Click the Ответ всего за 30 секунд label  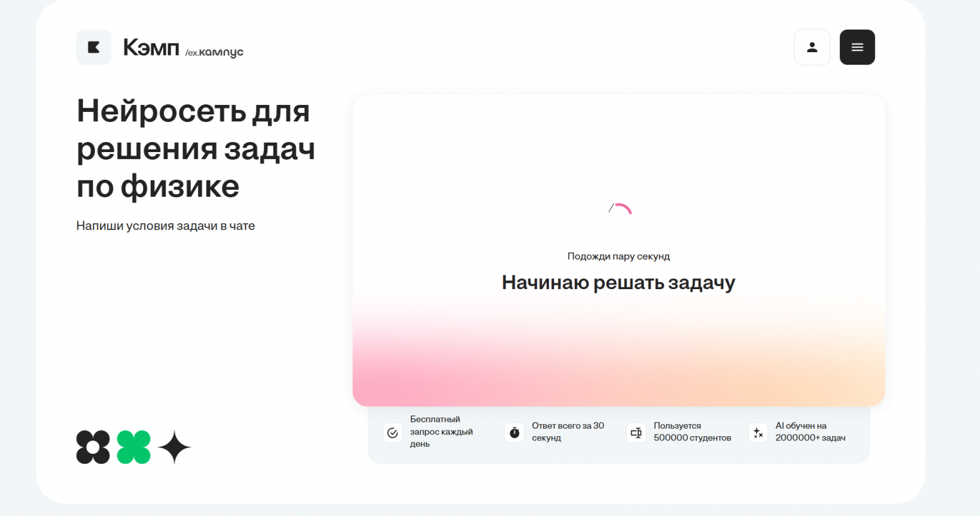[x=567, y=432]
